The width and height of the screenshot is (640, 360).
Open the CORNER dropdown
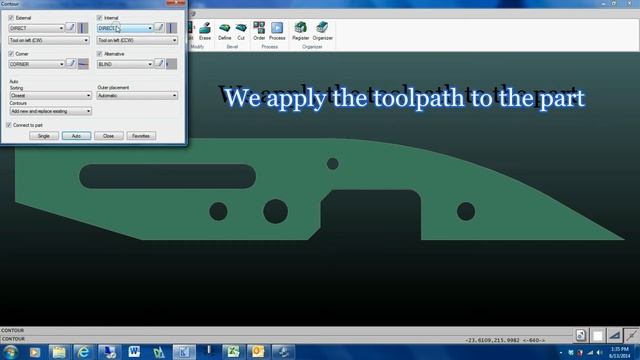pos(37,64)
